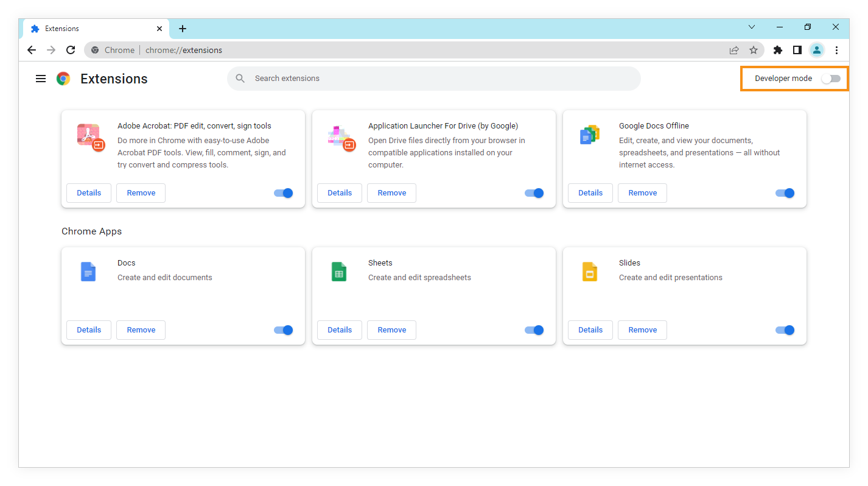Remove the Sheets app
This screenshot has width=868, height=486.
pyautogui.click(x=392, y=330)
